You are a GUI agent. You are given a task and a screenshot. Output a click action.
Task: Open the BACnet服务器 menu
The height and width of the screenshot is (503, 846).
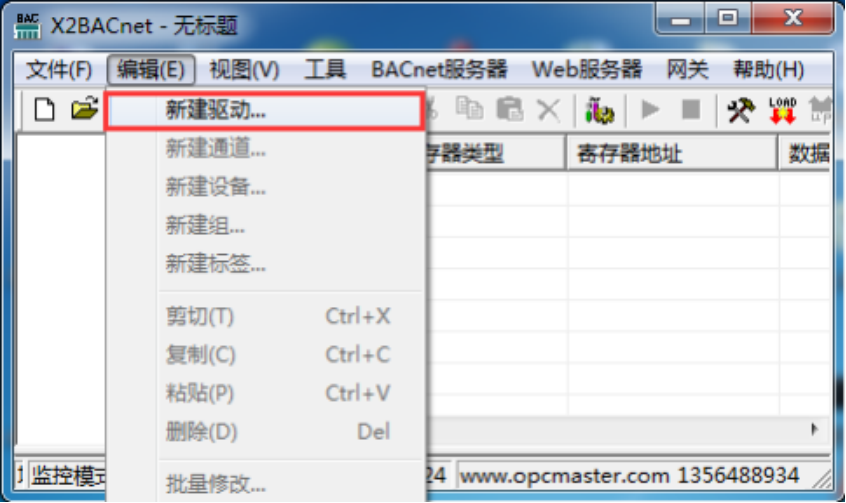pyautogui.click(x=439, y=70)
